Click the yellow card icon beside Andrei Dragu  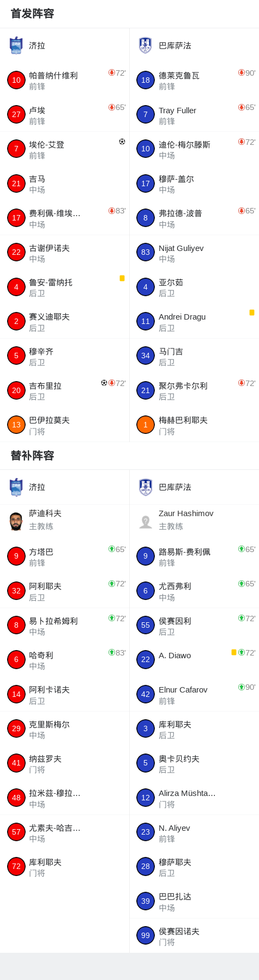coord(252,313)
